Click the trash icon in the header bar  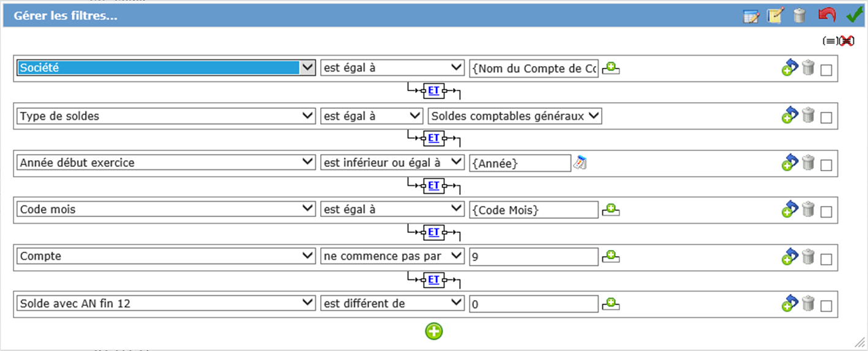[799, 16]
